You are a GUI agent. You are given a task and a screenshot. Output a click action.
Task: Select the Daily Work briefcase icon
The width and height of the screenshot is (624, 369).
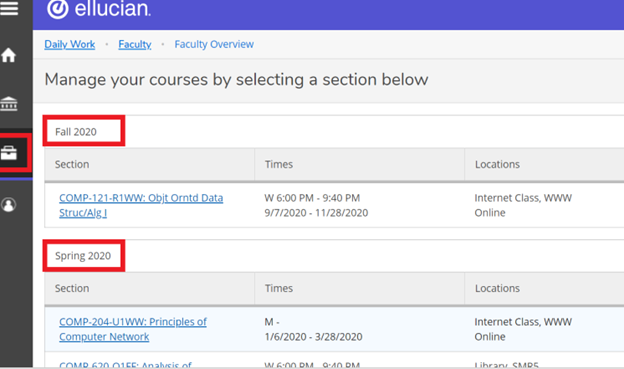(9, 153)
